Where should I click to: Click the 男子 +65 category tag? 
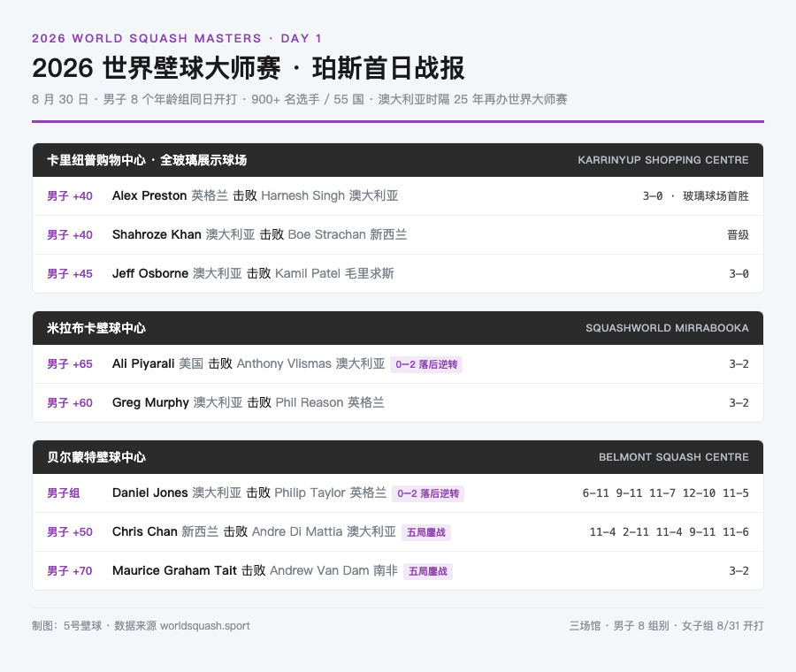click(x=70, y=364)
